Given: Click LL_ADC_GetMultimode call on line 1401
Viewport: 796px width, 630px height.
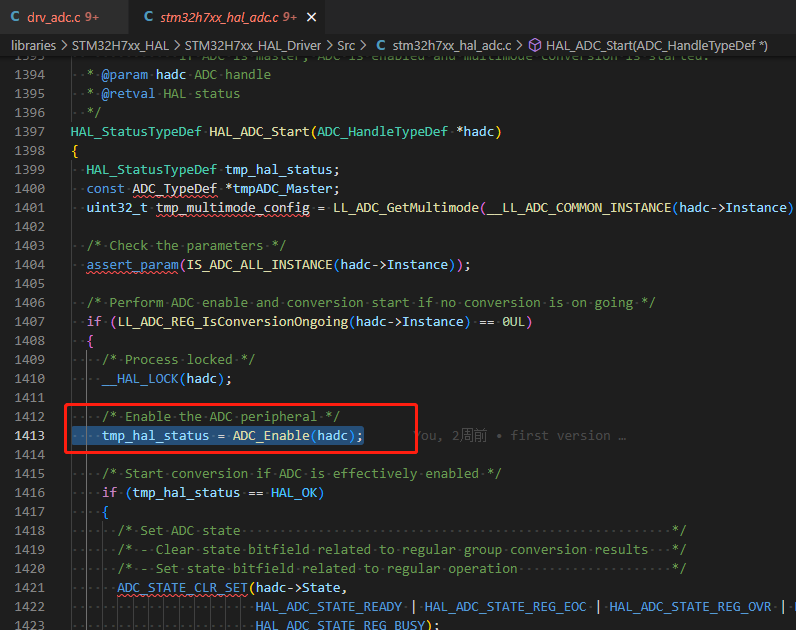Looking at the screenshot, I should pyautogui.click(x=406, y=208).
